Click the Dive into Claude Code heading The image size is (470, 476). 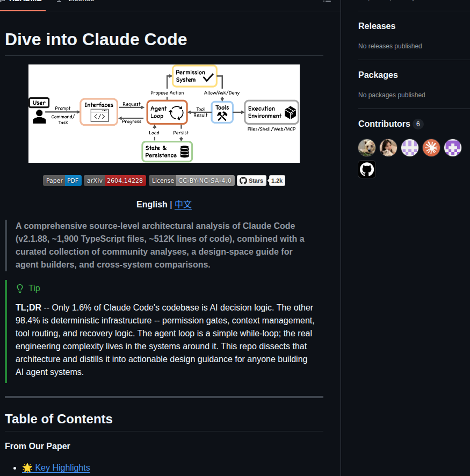pyautogui.click(x=96, y=39)
